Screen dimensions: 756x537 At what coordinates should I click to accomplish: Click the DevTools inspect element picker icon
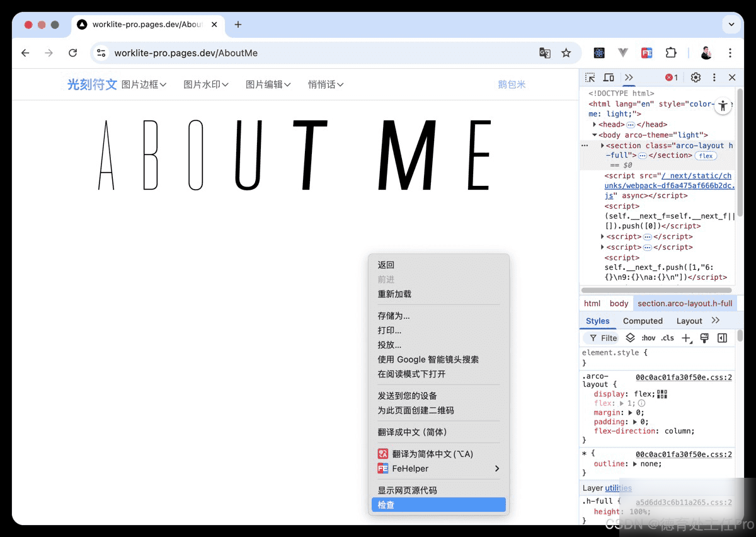coord(590,78)
